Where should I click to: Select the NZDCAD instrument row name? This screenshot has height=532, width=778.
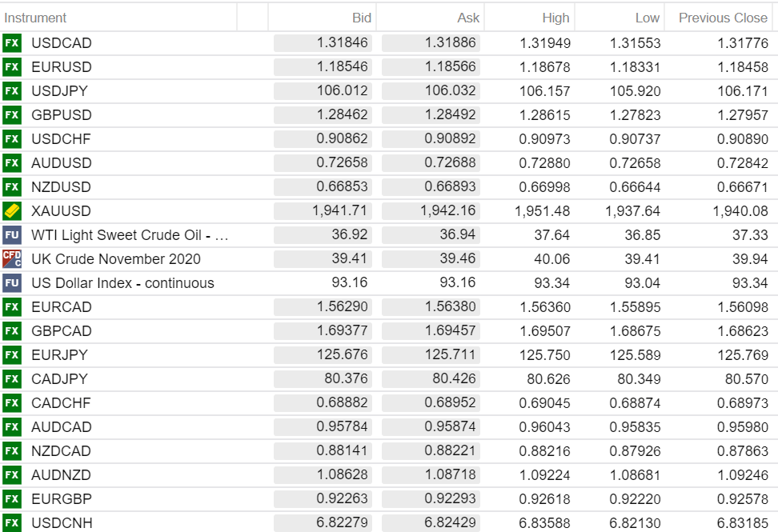coord(62,451)
